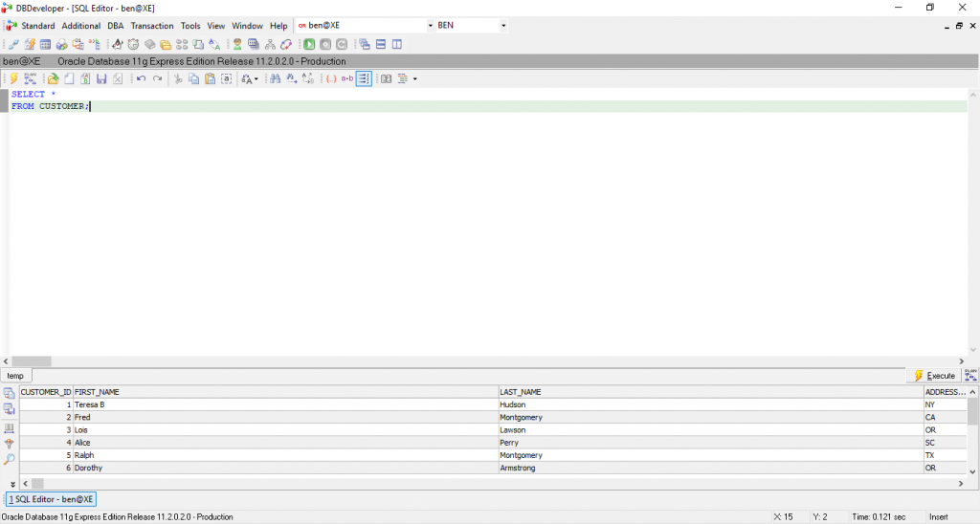Viewport: 980px width, 524px height.
Task: Click the binoculars Find icon
Action: click(276, 78)
